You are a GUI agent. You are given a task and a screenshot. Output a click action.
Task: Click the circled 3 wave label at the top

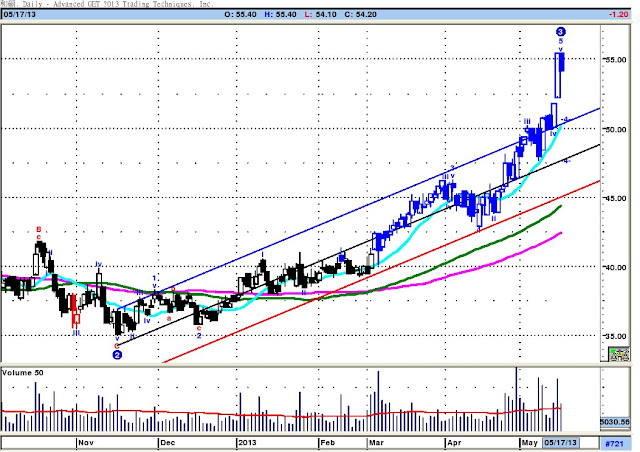pos(560,32)
